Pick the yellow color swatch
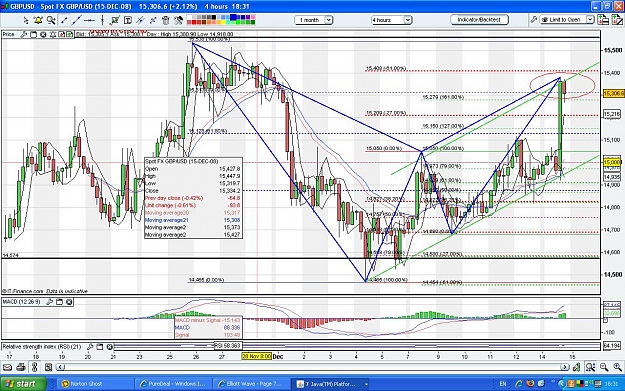The image size is (625, 391). tap(224, 22)
